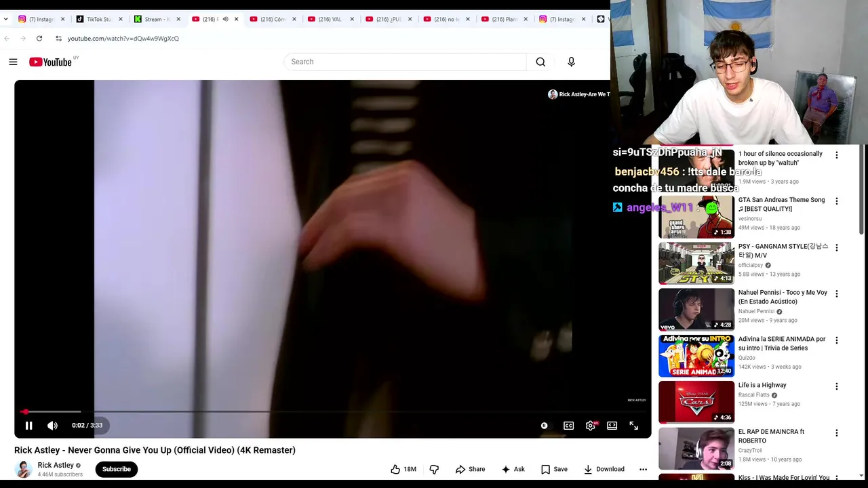The image size is (868, 488).
Task: Open the PSY GANGNAM STYLE thumbnail
Action: (x=696, y=263)
